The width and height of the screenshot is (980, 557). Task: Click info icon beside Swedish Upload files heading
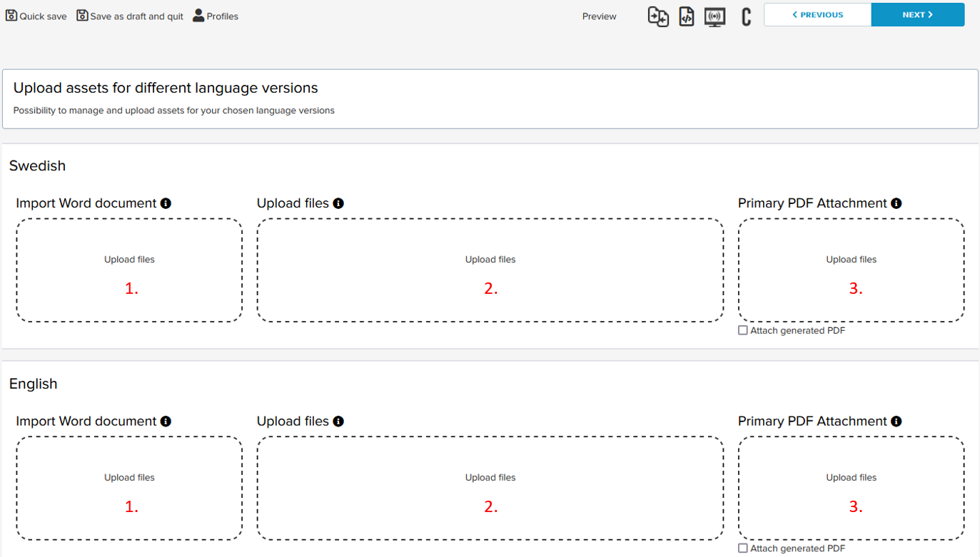338,203
